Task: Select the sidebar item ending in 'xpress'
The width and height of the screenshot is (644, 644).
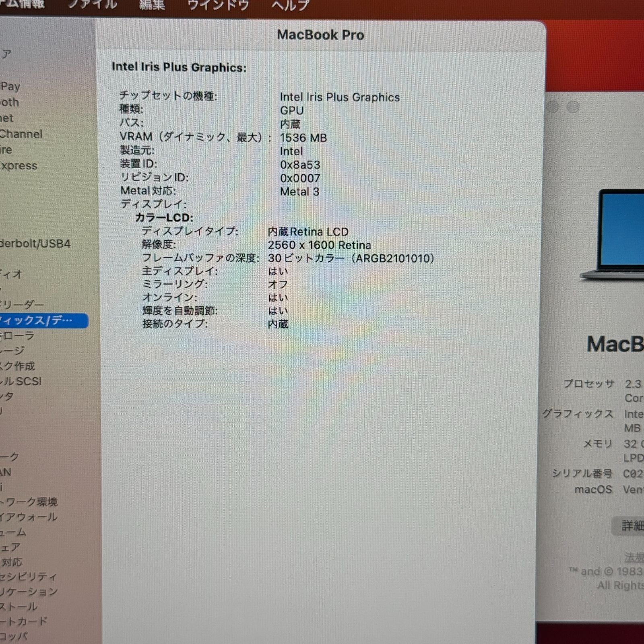Action: click(x=19, y=165)
